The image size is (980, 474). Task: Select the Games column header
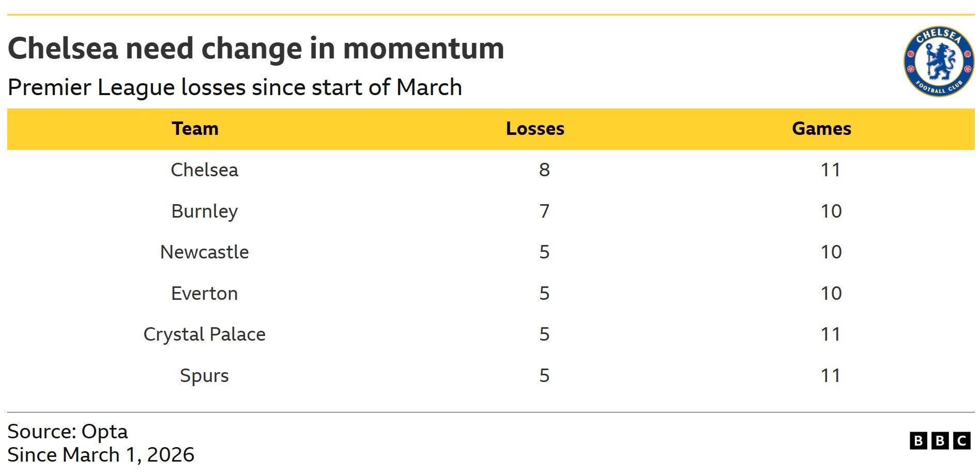821,129
